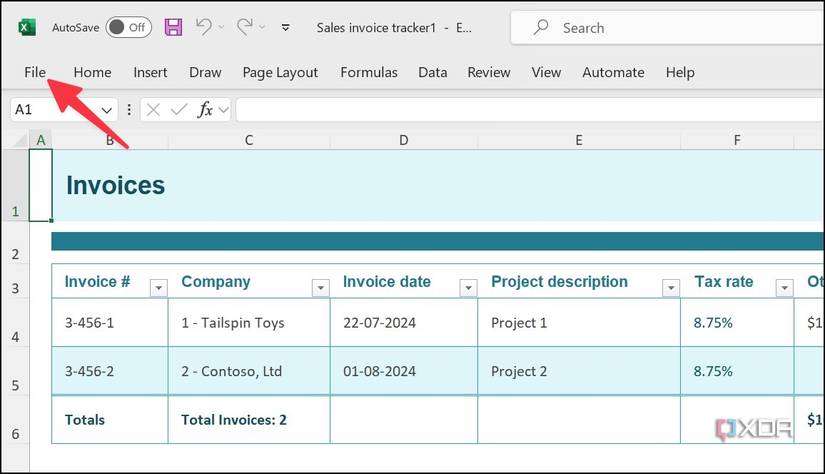
Task: Click the Redo arrow icon
Action: [x=246, y=28]
